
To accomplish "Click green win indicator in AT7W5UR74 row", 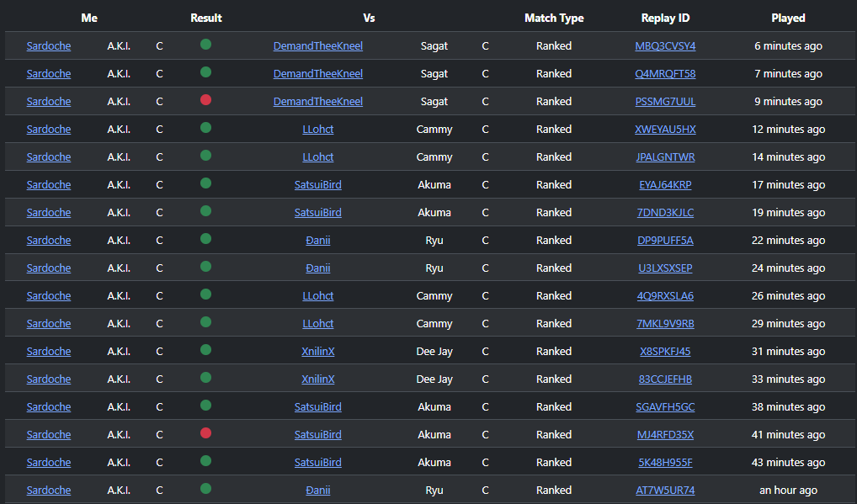I will pyautogui.click(x=205, y=489).
